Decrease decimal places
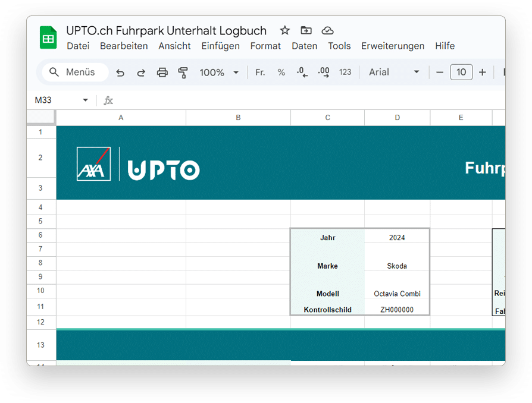This screenshot has width=532, height=403. (302, 72)
